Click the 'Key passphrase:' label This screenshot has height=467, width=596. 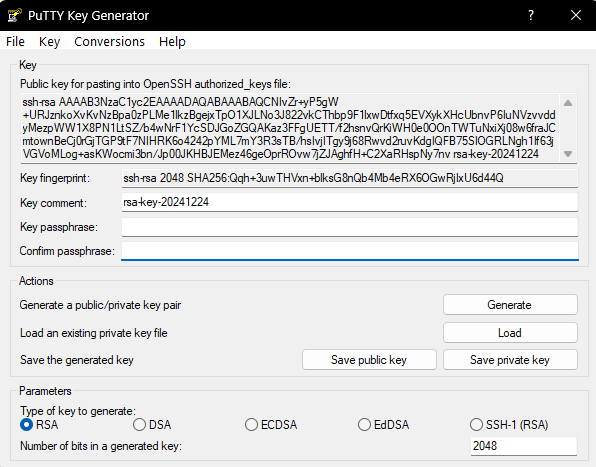click(59, 227)
